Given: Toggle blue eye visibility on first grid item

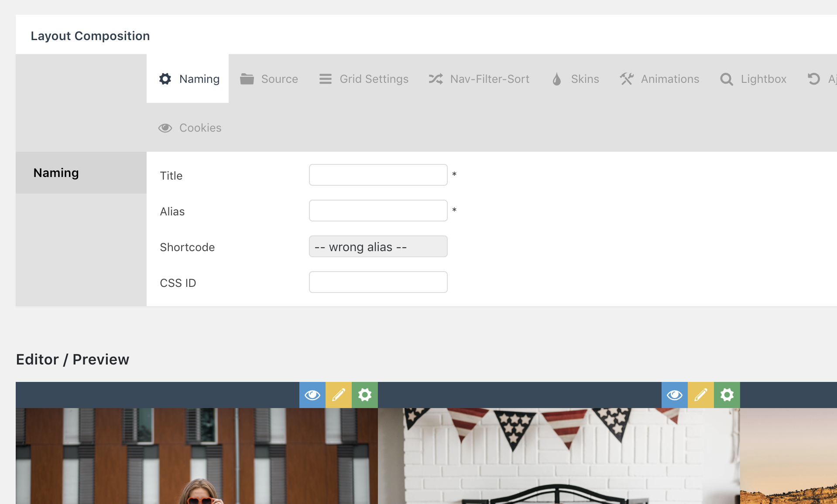Looking at the screenshot, I should point(312,395).
